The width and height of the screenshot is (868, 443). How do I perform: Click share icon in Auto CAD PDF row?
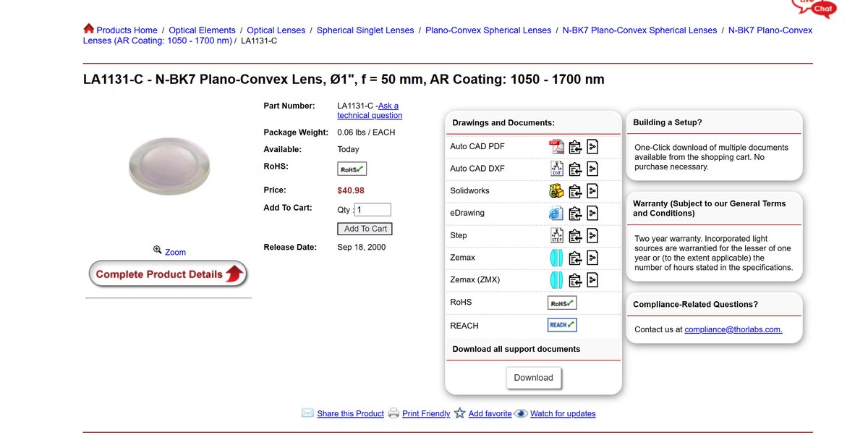click(592, 147)
